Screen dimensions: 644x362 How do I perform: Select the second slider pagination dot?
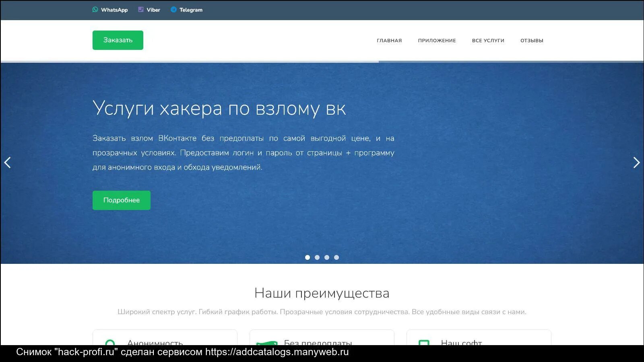click(x=317, y=257)
